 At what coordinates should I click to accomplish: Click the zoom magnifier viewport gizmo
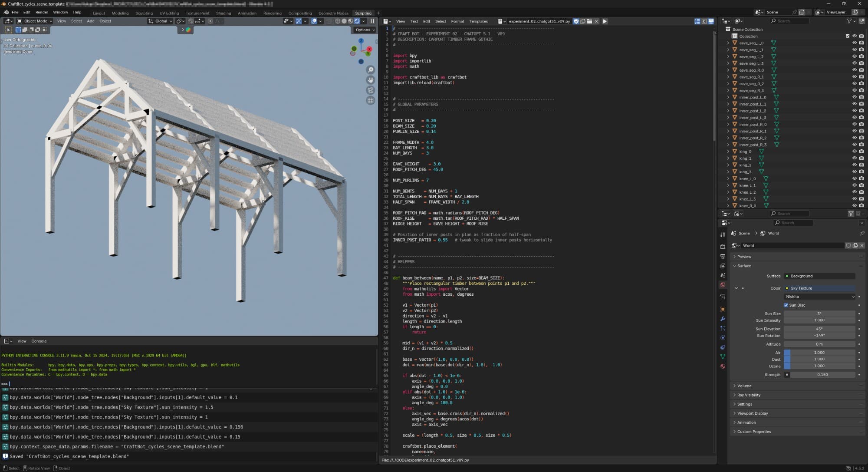pyautogui.click(x=370, y=70)
